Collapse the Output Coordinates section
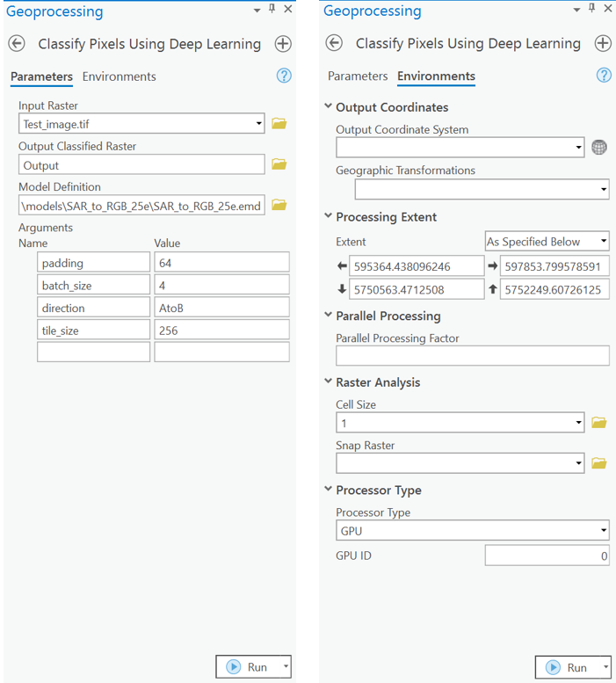This screenshot has width=616, height=683. click(329, 106)
